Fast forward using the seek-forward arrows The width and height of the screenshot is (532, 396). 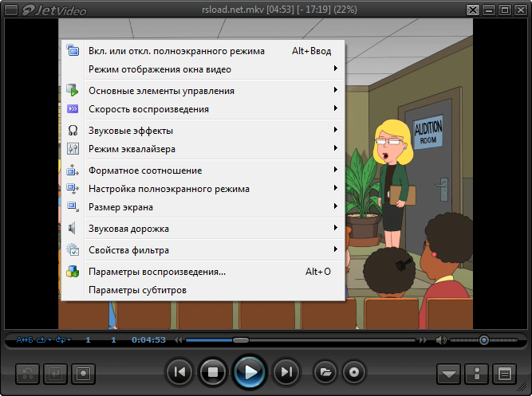click(423, 339)
